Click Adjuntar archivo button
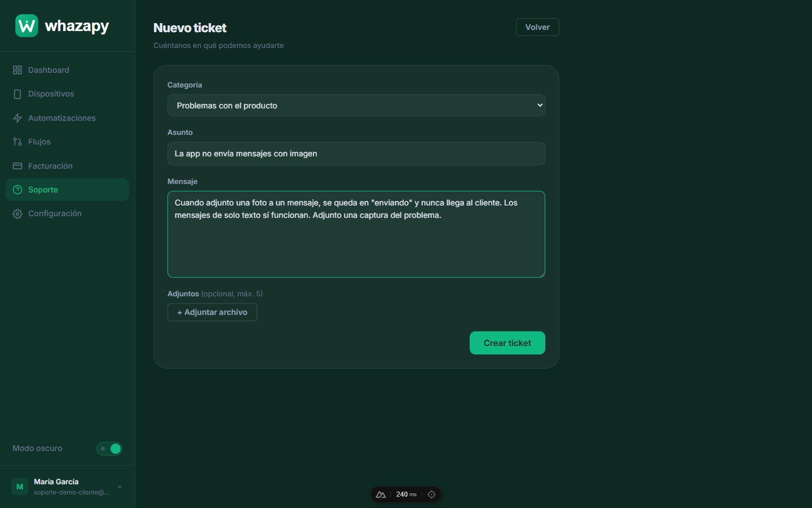 [212, 312]
